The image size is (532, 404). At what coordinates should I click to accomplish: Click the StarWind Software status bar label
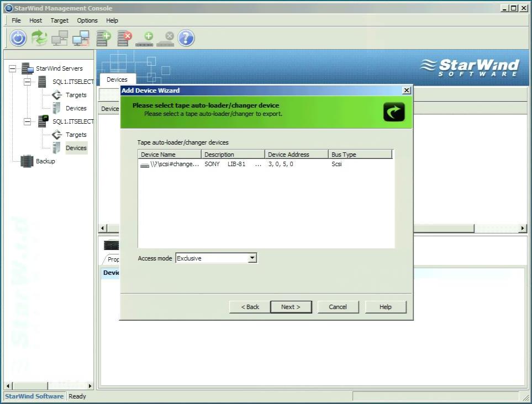pyautogui.click(x=34, y=396)
